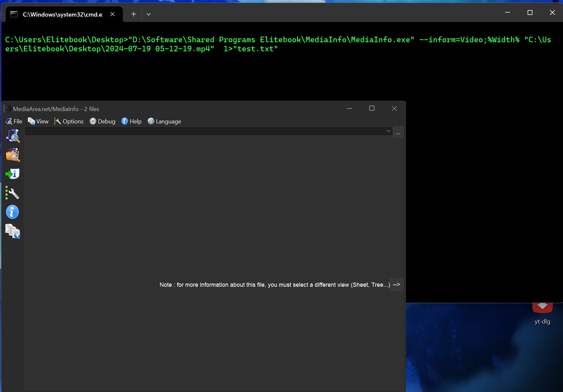Click the sidebar documents-with-globe view icon
This screenshot has height=392, width=563.
click(x=13, y=232)
